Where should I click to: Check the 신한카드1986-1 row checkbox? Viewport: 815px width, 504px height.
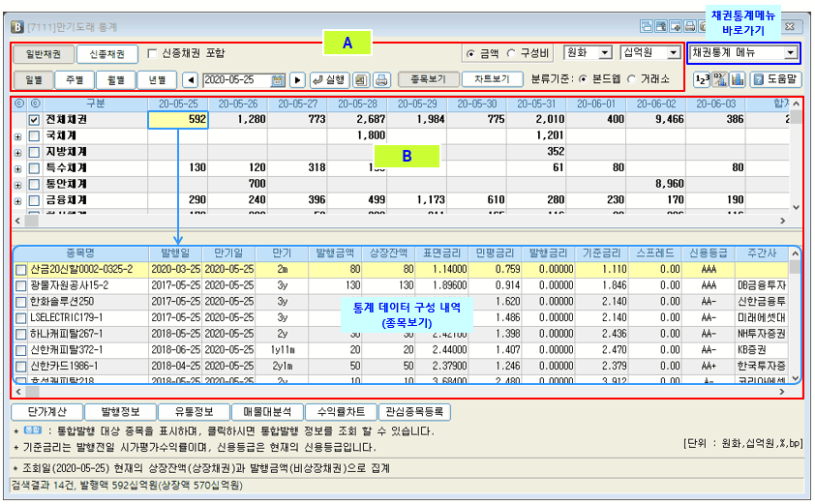pyautogui.click(x=20, y=367)
